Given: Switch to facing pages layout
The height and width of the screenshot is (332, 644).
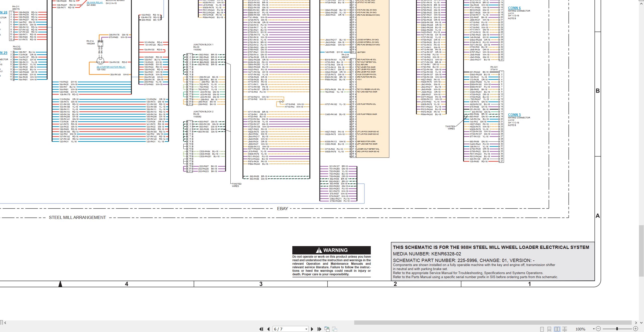Looking at the screenshot, I should click(x=557, y=329).
